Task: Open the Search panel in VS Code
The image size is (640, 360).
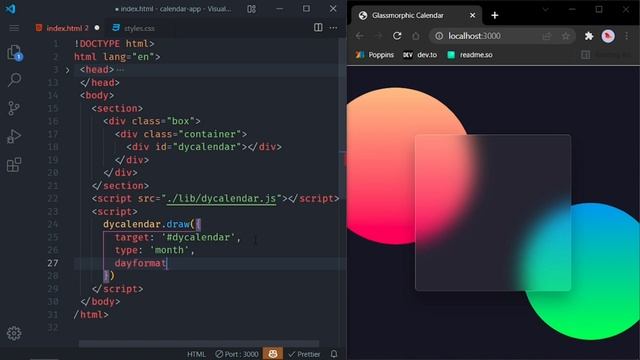Action: coord(15,80)
